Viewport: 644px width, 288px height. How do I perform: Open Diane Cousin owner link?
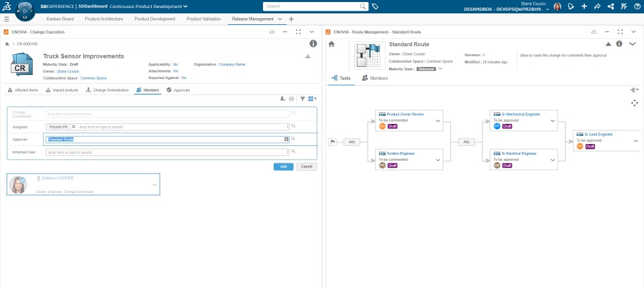(68, 72)
